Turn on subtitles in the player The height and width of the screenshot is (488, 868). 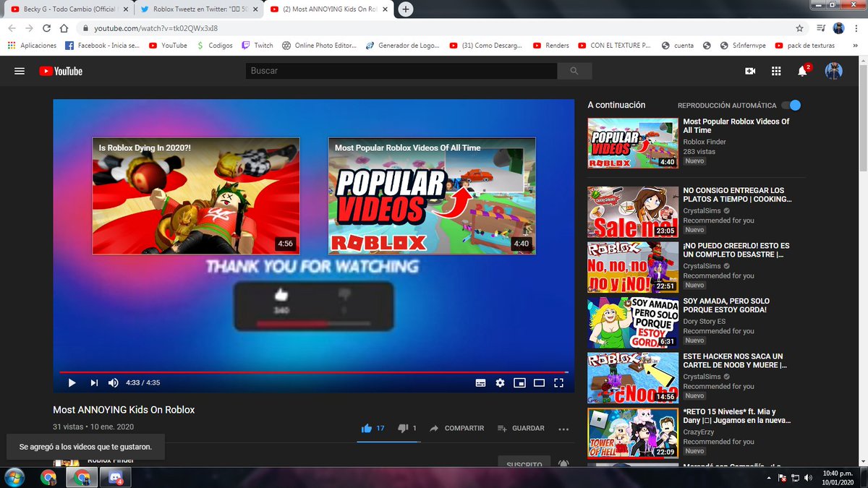(x=480, y=382)
